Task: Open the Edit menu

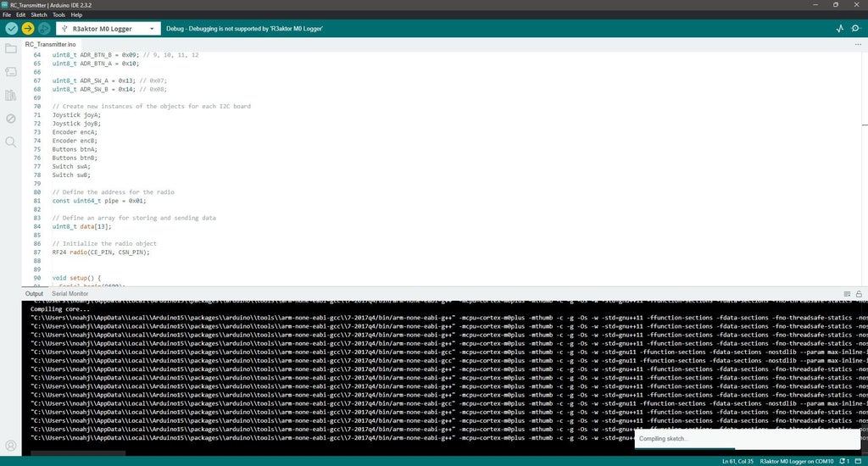Action: [x=20, y=15]
